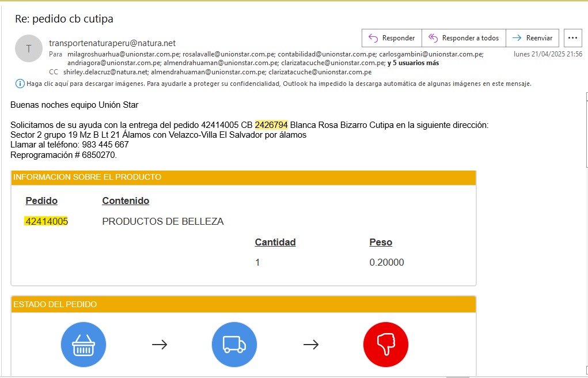588x378 pixels.
Task: Click the arrow between basket and truck
Action: click(x=160, y=345)
